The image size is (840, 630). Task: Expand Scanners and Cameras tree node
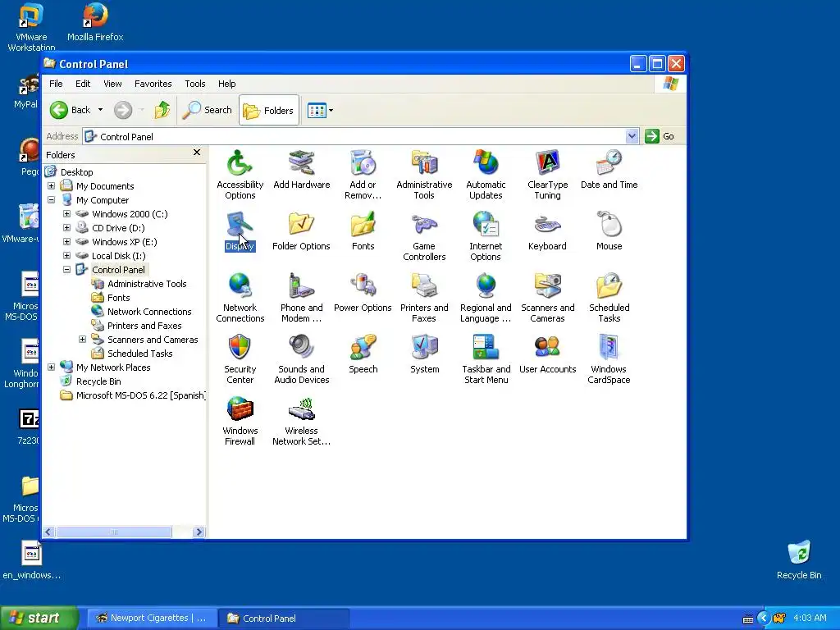click(x=83, y=339)
